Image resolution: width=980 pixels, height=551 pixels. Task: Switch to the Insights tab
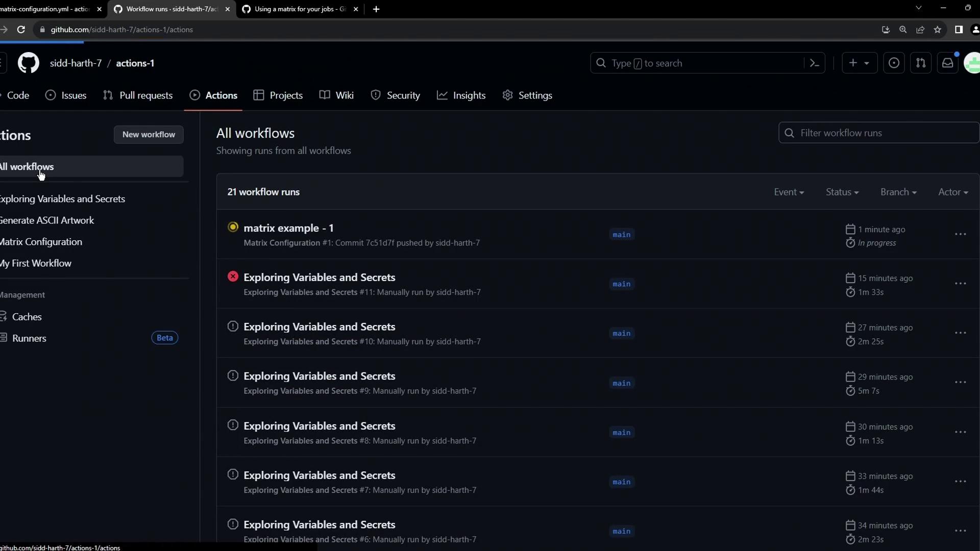(461, 95)
